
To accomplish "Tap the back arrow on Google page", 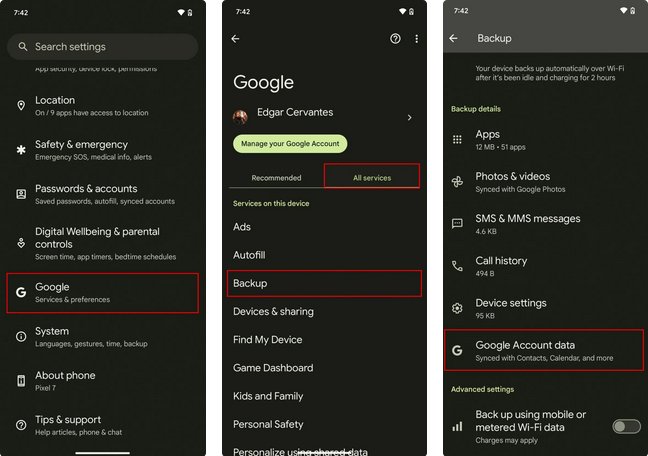I will 236,39.
